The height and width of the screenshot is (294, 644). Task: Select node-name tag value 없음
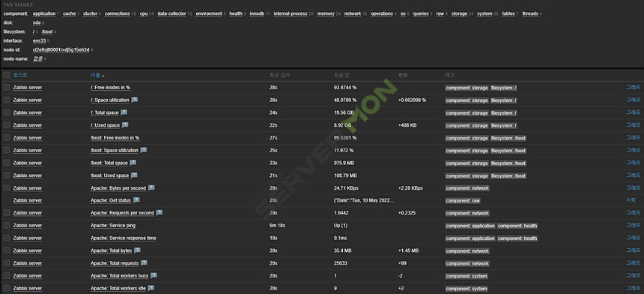37,58
